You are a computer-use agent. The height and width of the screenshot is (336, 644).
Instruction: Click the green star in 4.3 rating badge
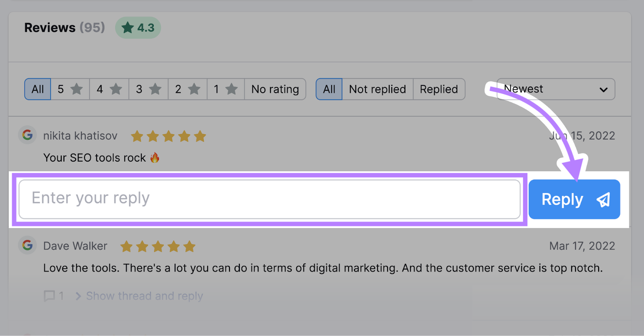point(128,28)
